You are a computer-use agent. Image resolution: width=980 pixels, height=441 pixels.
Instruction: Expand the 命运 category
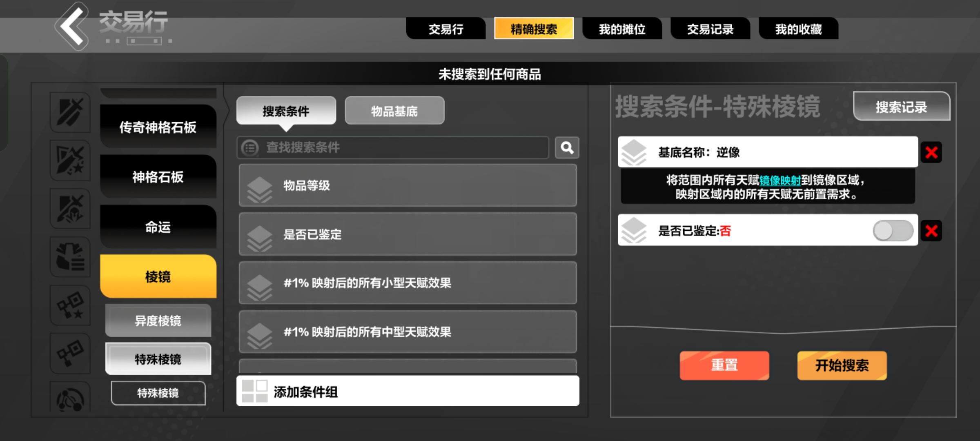(158, 227)
